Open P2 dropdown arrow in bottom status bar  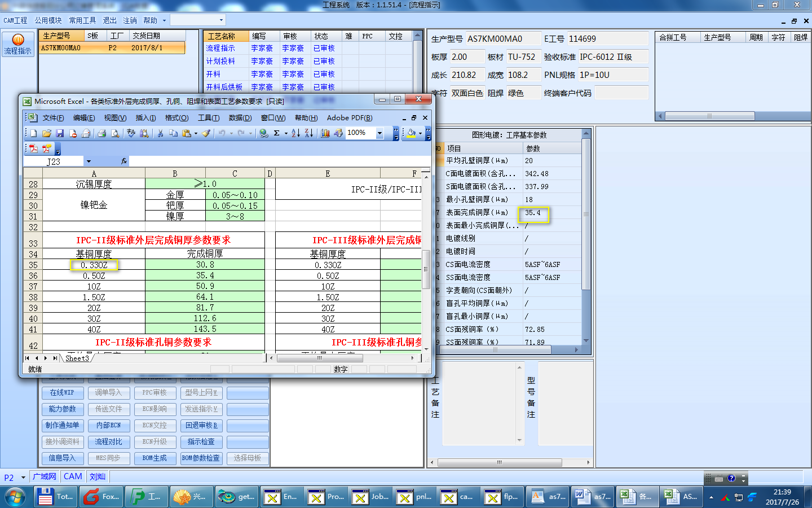pyautogui.click(x=23, y=478)
